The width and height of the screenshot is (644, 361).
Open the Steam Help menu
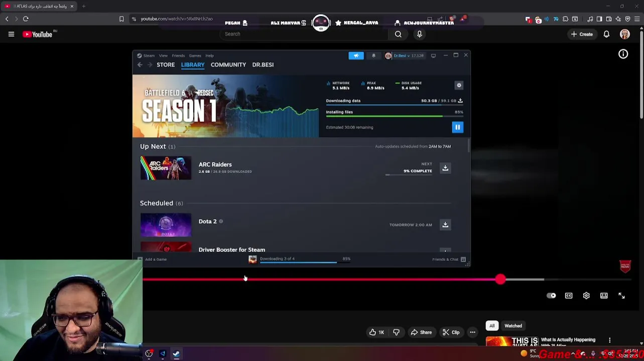(x=209, y=56)
